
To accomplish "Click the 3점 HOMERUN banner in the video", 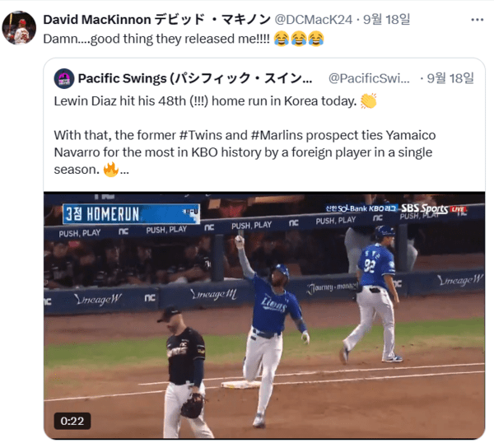I will pos(131,214).
